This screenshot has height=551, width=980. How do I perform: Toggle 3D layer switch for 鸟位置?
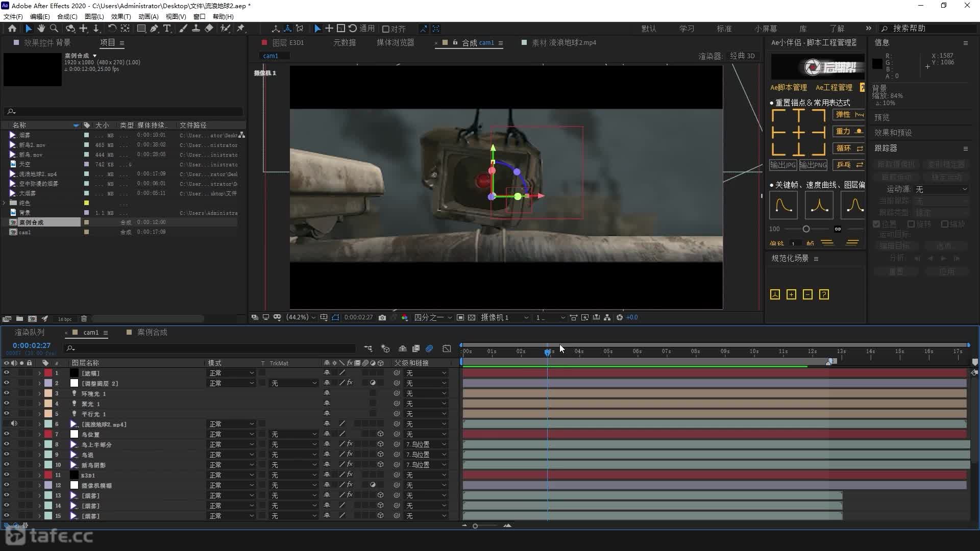coord(380,434)
